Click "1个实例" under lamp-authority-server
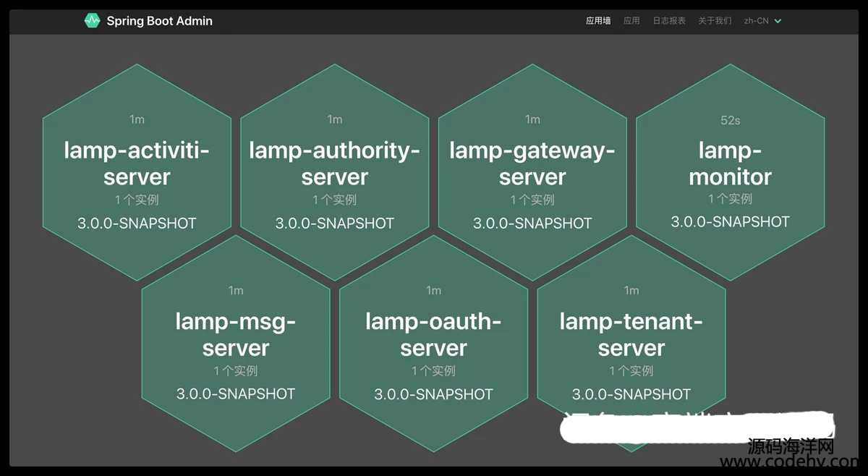This screenshot has width=868, height=476. (335, 200)
